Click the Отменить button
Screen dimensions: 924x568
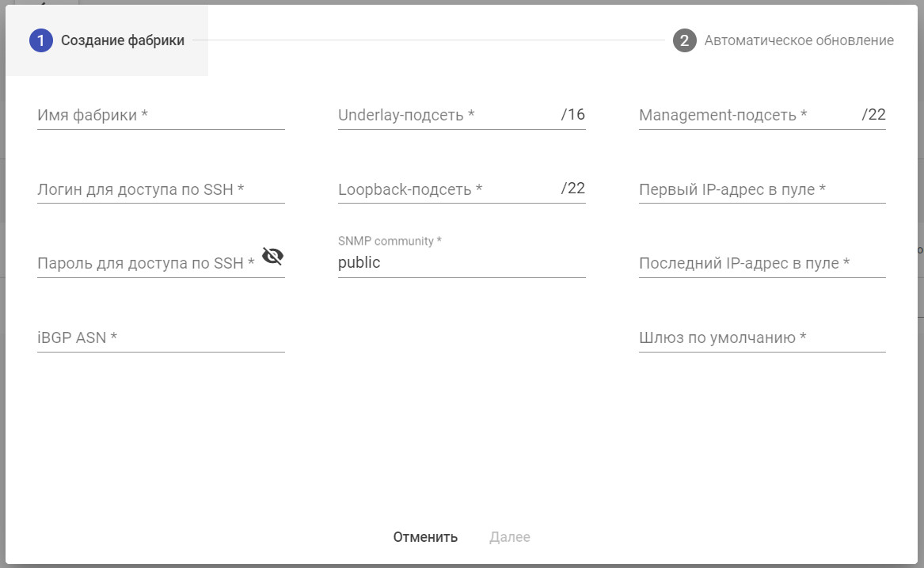point(425,537)
